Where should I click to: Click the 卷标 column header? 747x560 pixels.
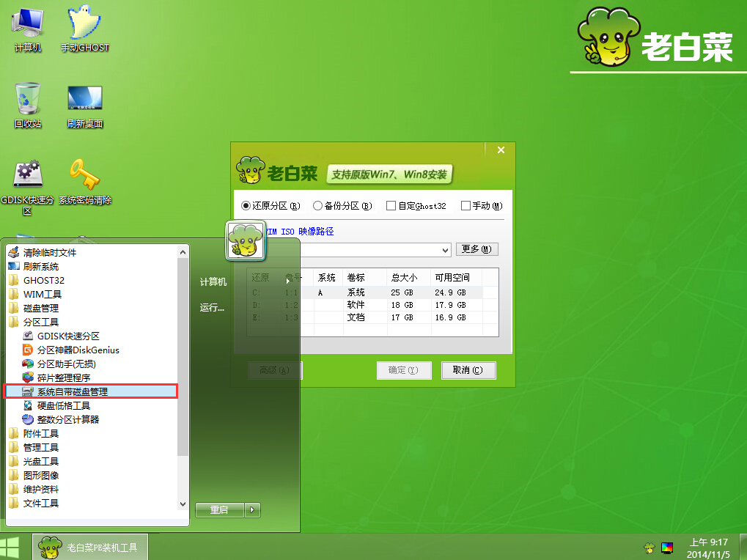(365, 278)
